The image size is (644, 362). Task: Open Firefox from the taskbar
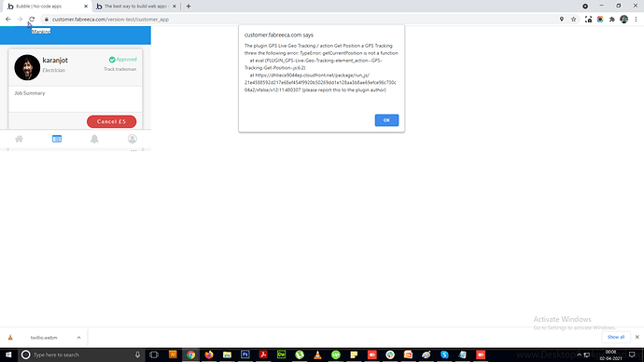coord(209,355)
